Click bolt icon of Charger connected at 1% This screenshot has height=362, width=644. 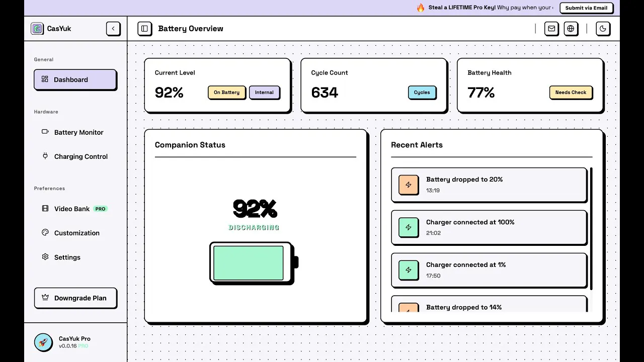[x=409, y=270]
